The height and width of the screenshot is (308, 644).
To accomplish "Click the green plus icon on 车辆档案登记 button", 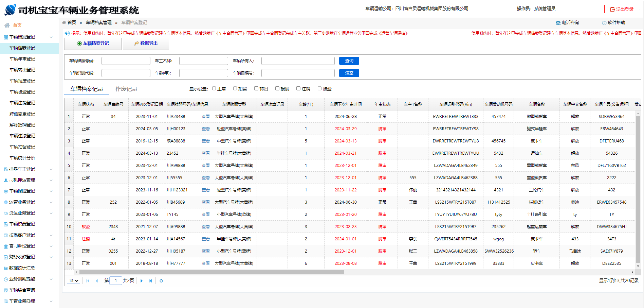I will click(79, 44).
